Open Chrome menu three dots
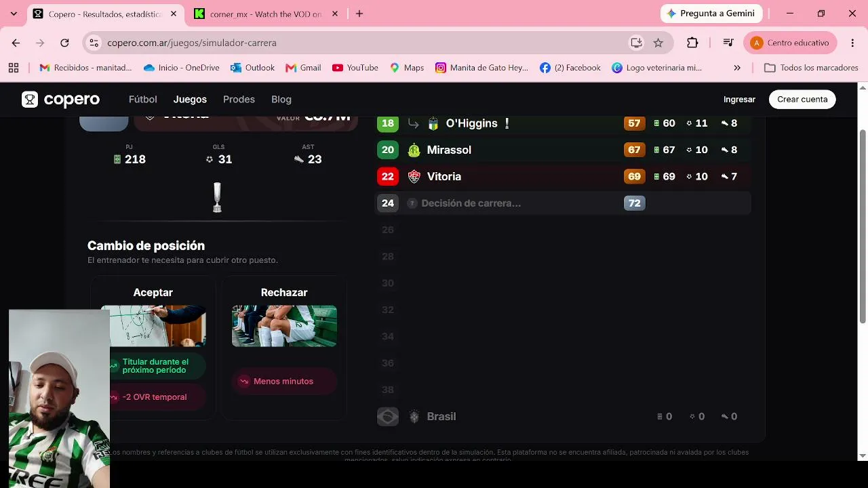 click(x=852, y=43)
